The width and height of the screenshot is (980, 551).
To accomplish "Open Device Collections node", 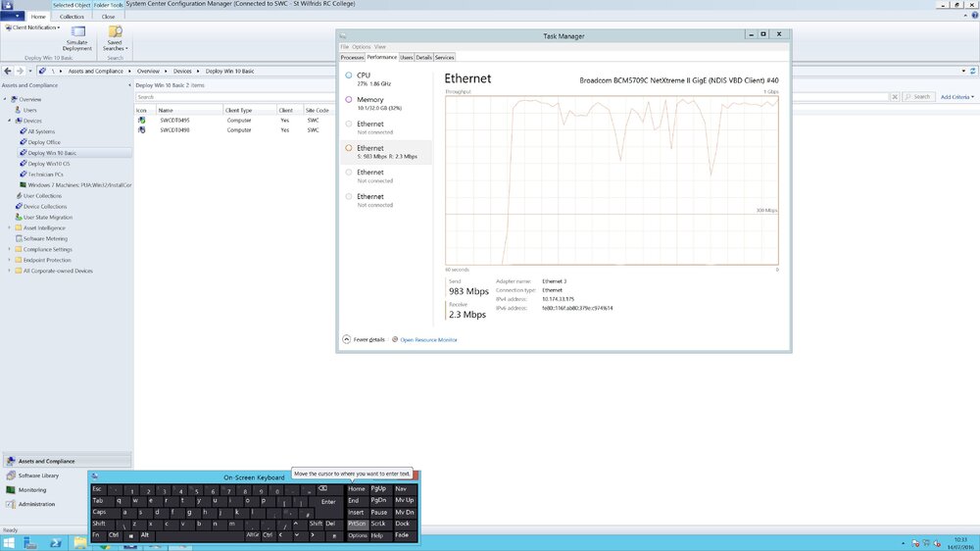I will click(x=44, y=207).
